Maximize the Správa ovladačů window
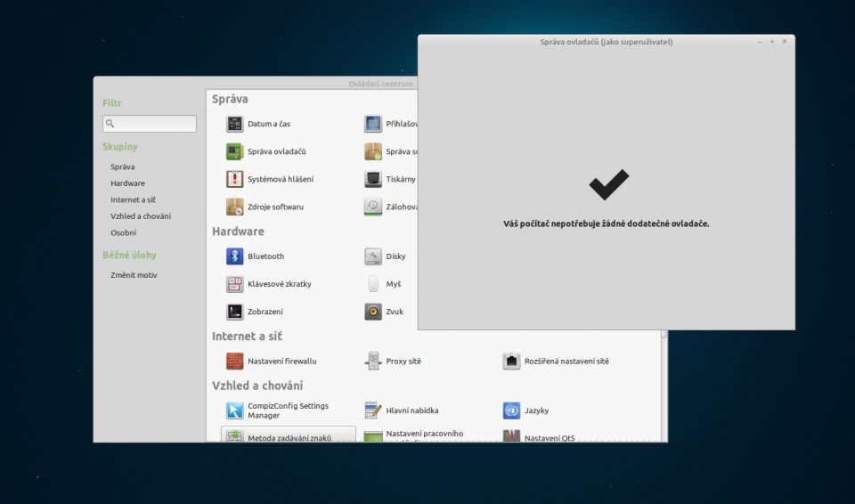The image size is (855, 504). [772, 42]
